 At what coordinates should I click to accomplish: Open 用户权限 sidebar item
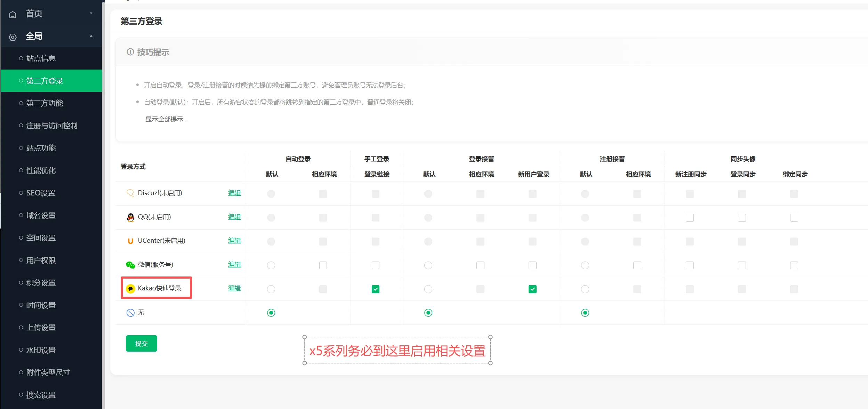coord(51,260)
